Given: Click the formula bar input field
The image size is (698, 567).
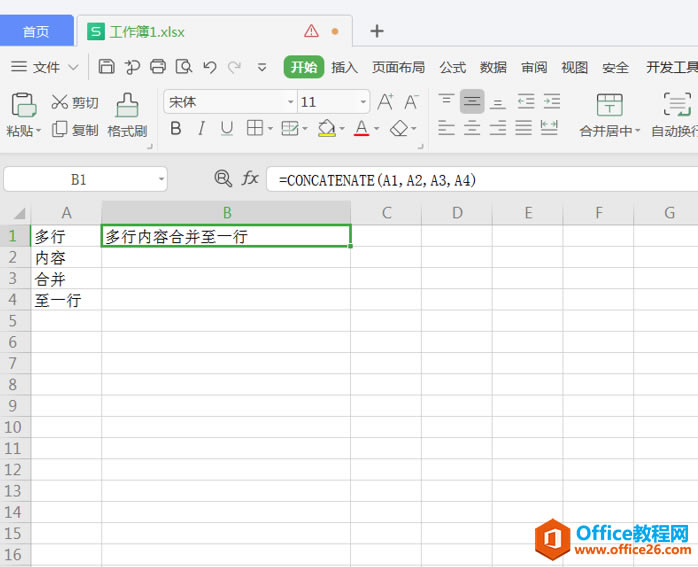Looking at the screenshot, I should pos(482,179).
